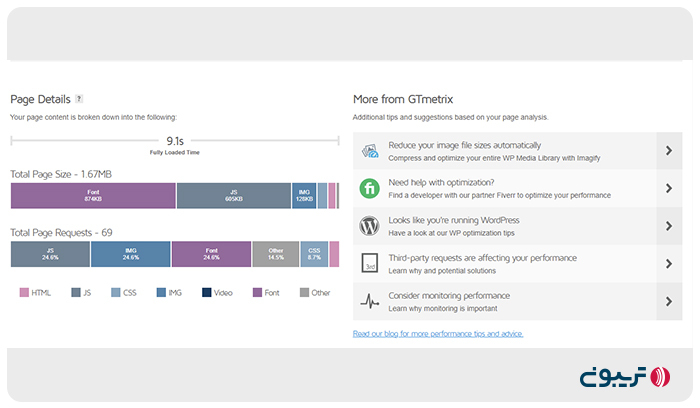The height and width of the screenshot is (408, 700).
Task: Expand the Consider monitoring performance arrow
Action: [x=668, y=301]
